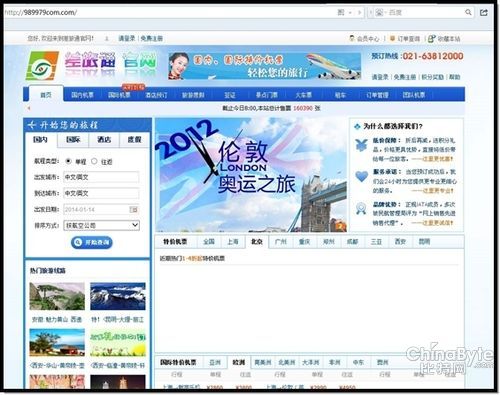Switch to the 度假 search tab
Screen dimensions: 500x395
coord(134,140)
